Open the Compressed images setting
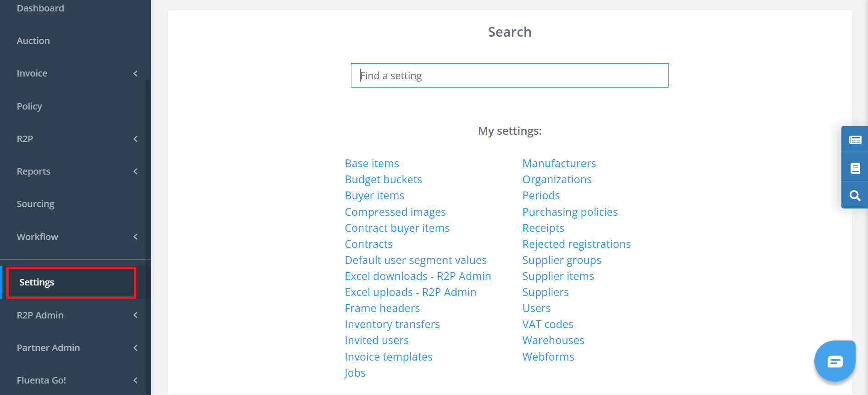Viewport: 868px width, 395px height. [395, 212]
